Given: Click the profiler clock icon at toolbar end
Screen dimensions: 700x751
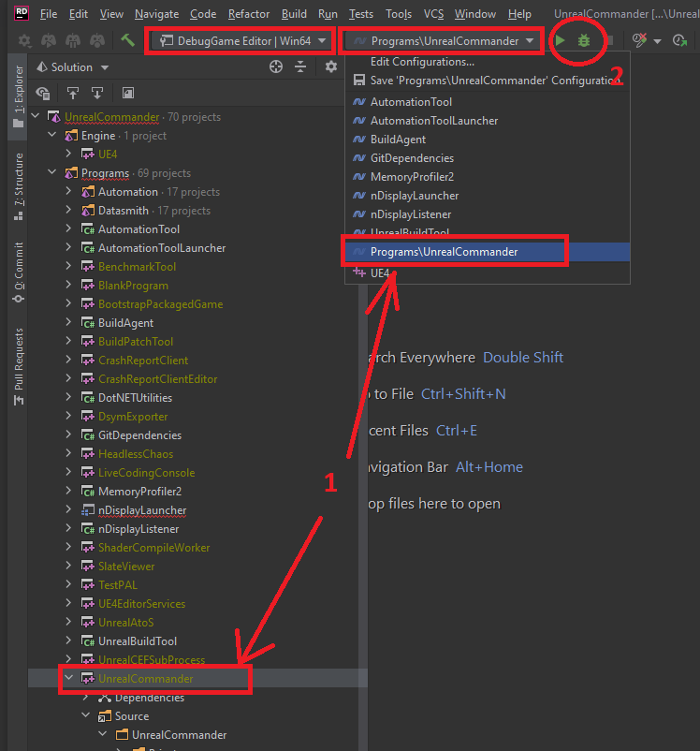Looking at the screenshot, I should click(x=680, y=40).
